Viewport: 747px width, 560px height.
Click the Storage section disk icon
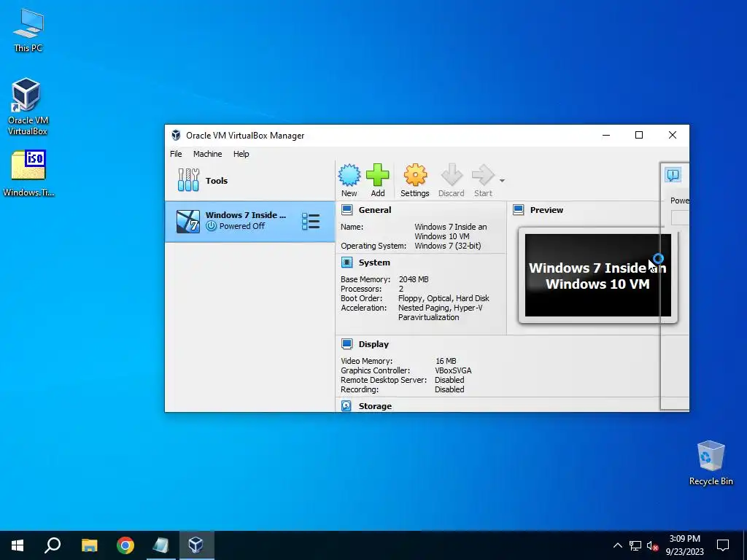pos(347,406)
